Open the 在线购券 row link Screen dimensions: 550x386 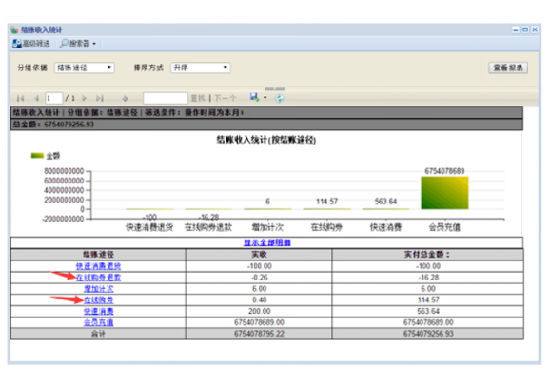(x=98, y=300)
